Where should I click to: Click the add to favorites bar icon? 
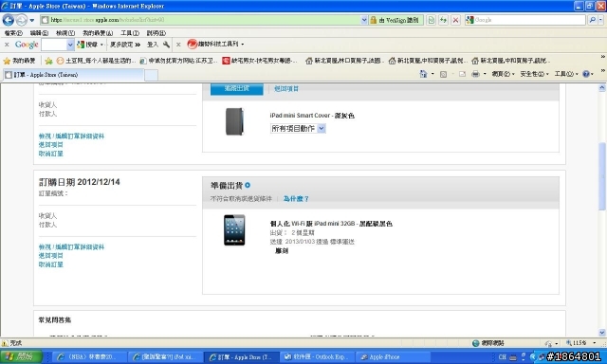(x=48, y=61)
